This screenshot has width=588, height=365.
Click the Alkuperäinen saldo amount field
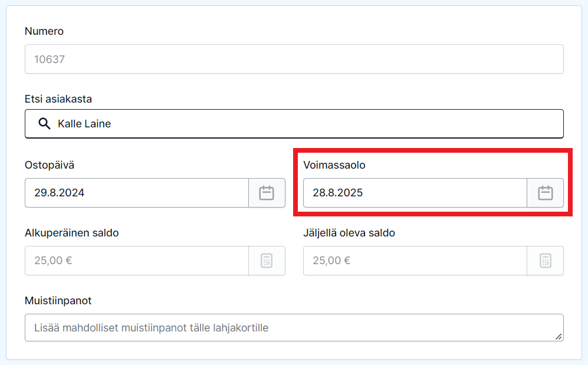point(136,261)
